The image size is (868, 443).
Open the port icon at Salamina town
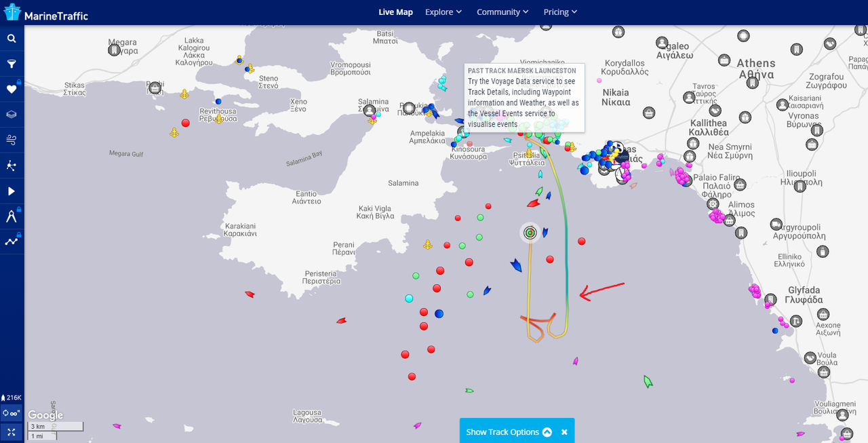(x=370, y=111)
